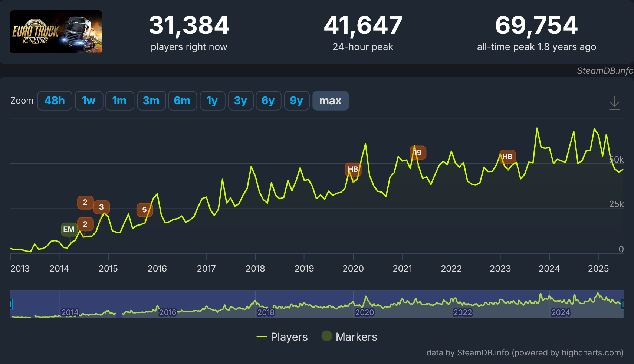Toggle the Players series in legend
Image resolution: width=634 pixels, height=364 pixels.
282,337
